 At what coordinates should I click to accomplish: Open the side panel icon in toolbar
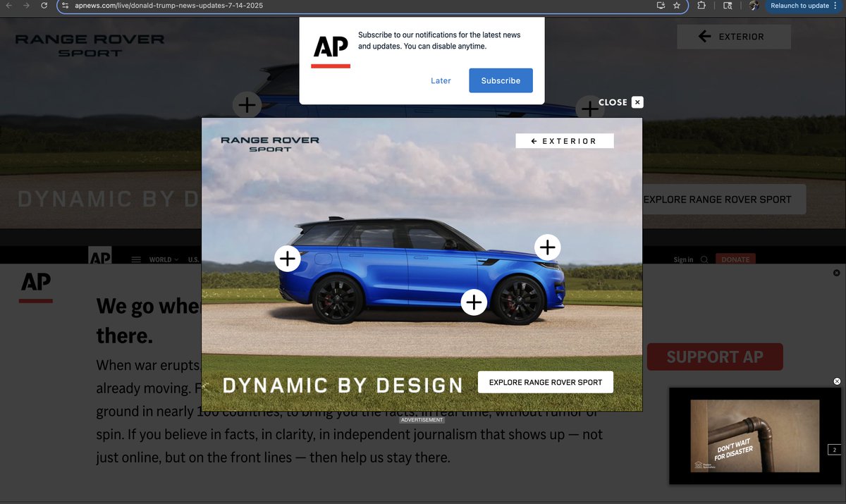pyautogui.click(x=728, y=6)
